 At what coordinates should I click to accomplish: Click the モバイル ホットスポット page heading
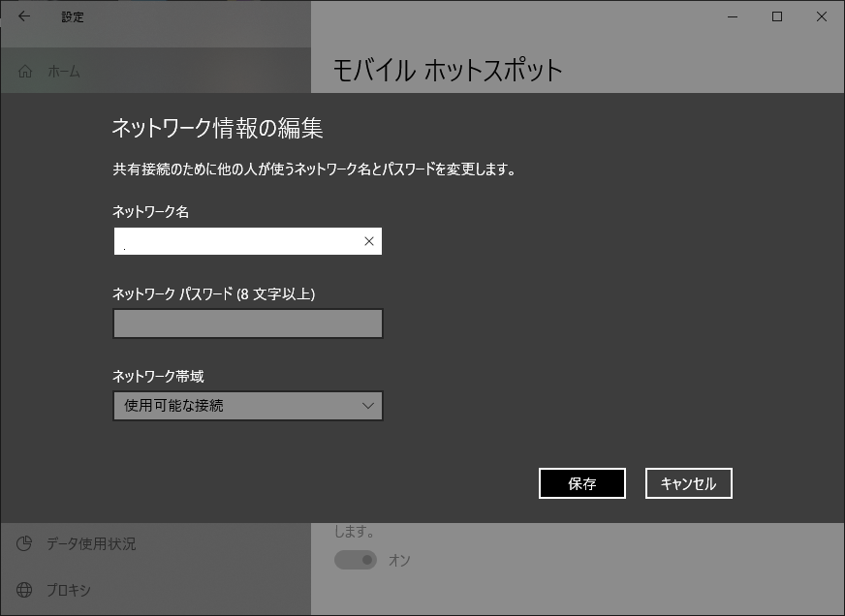tap(448, 70)
